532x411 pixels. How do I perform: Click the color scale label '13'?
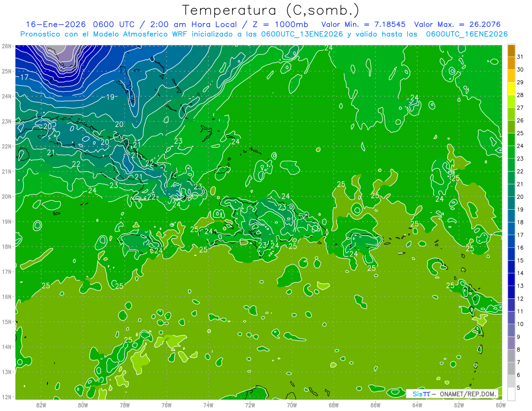tap(520, 286)
